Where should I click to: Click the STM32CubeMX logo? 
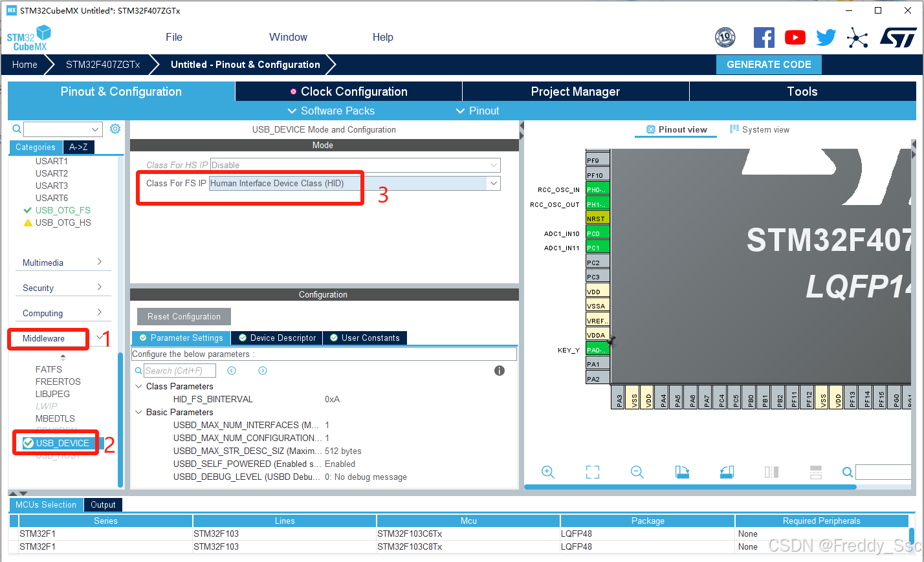(29, 38)
